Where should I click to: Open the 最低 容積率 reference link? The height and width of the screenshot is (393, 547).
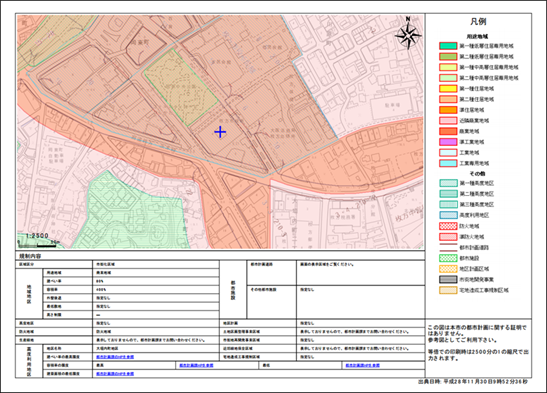362,365
